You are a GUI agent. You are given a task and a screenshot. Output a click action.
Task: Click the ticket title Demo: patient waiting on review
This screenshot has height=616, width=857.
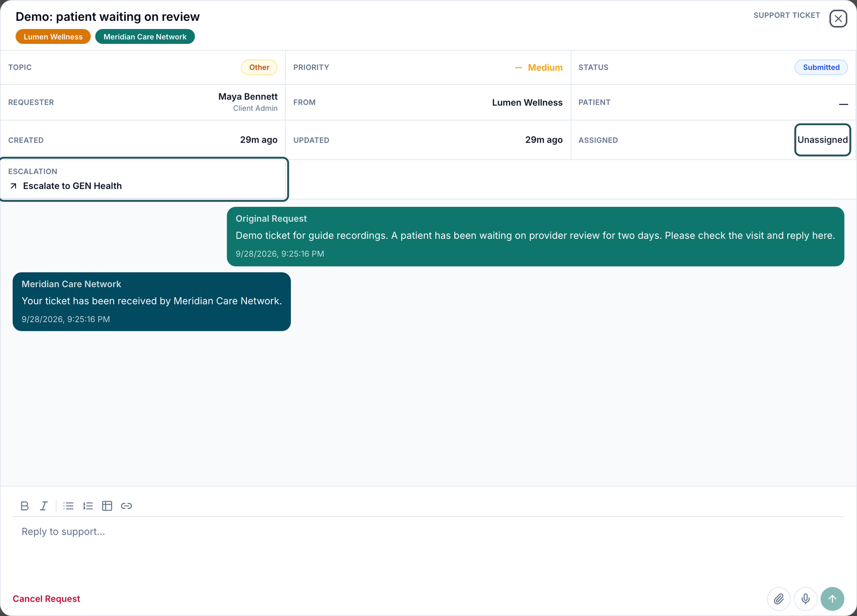(108, 17)
